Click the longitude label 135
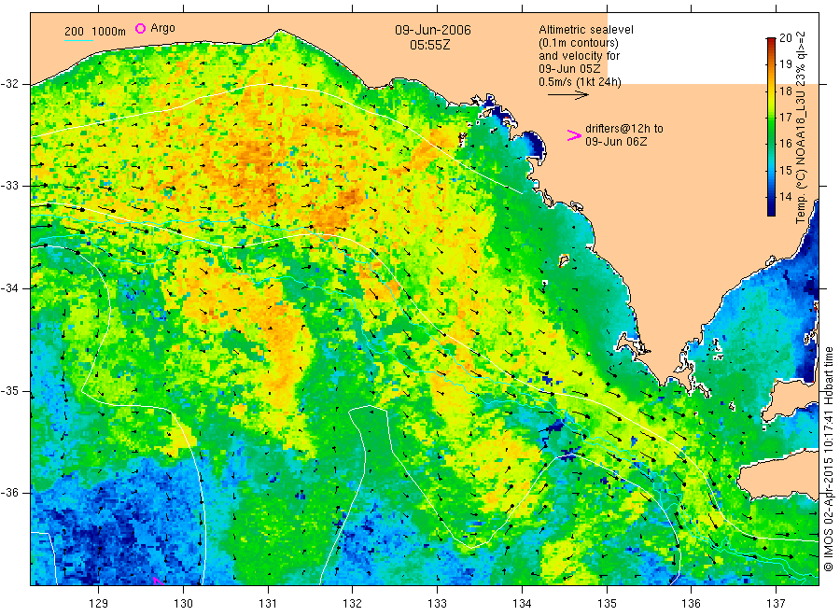Viewport: 840px width, 616px height. click(x=607, y=604)
